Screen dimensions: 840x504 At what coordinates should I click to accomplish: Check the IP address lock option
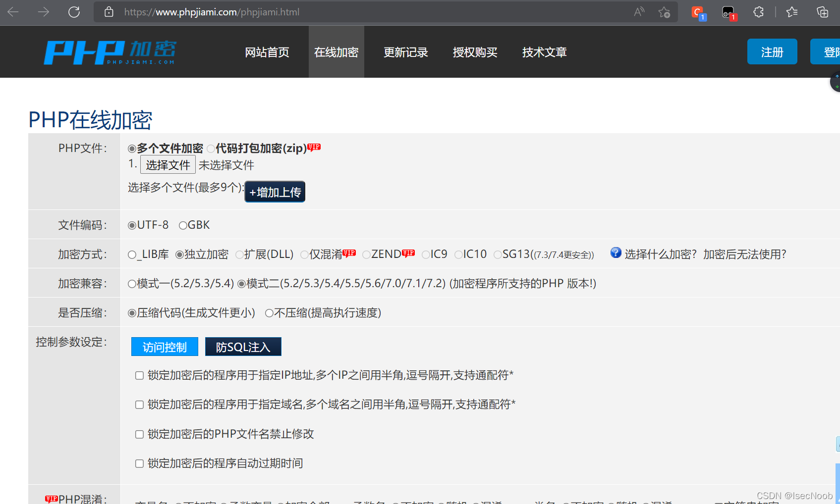(139, 375)
